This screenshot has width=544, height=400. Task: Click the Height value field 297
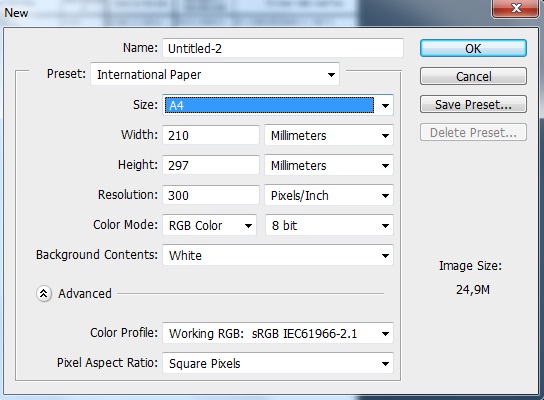click(211, 165)
